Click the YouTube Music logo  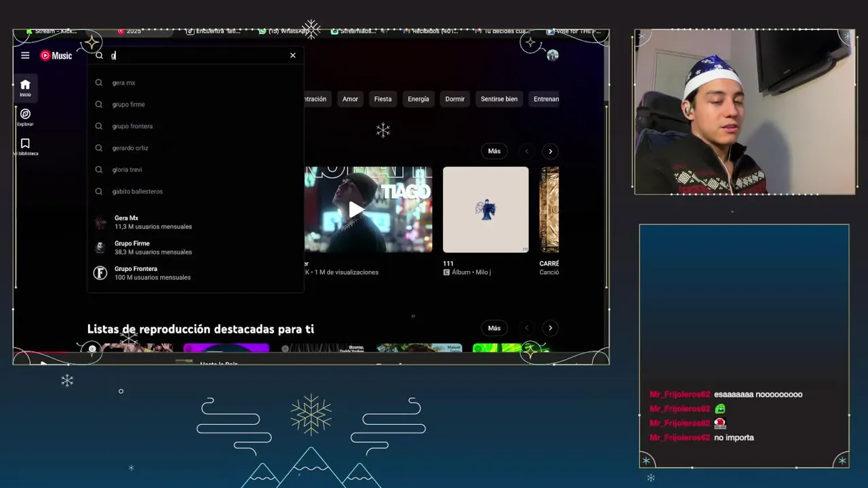coord(56,56)
